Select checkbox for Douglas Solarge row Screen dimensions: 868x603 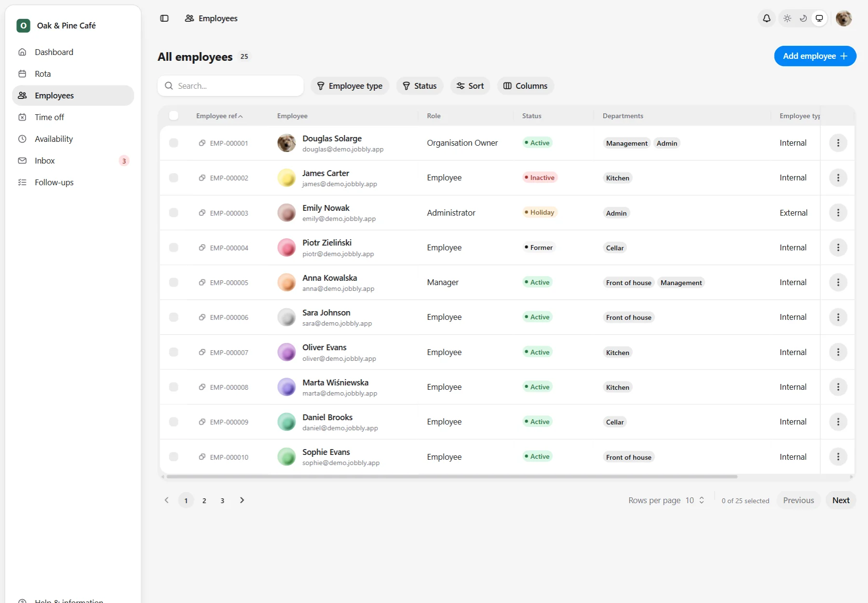(x=174, y=143)
